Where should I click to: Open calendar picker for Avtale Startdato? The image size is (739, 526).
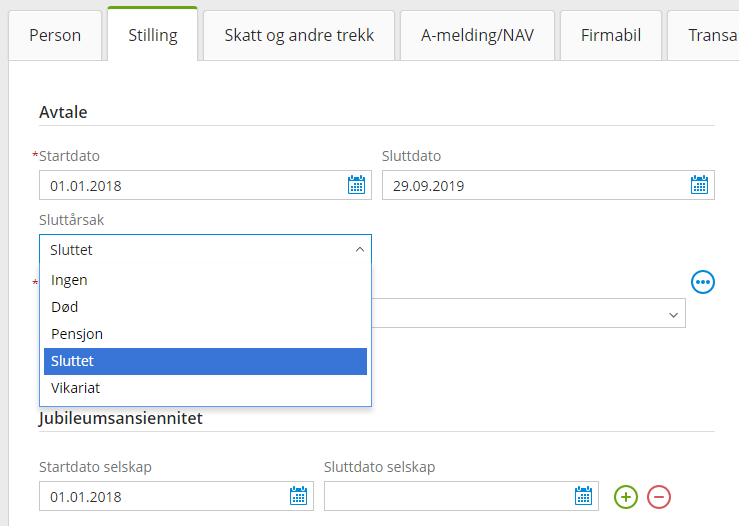click(356, 185)
